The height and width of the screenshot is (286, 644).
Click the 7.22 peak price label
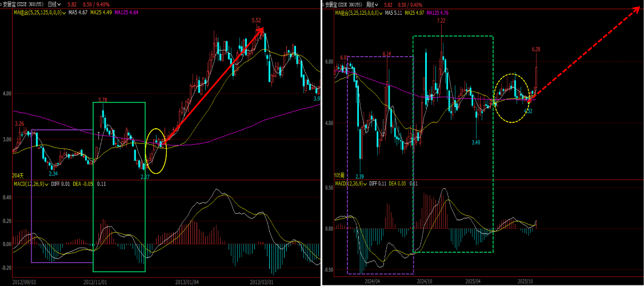click(x=442, y=21)
